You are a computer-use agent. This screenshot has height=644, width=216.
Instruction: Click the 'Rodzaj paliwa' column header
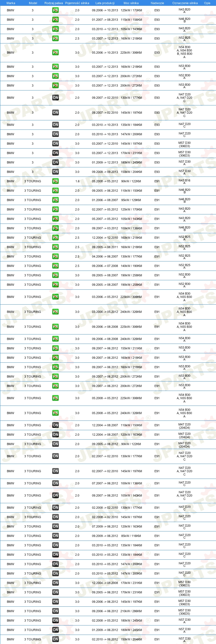pos(54,3)
